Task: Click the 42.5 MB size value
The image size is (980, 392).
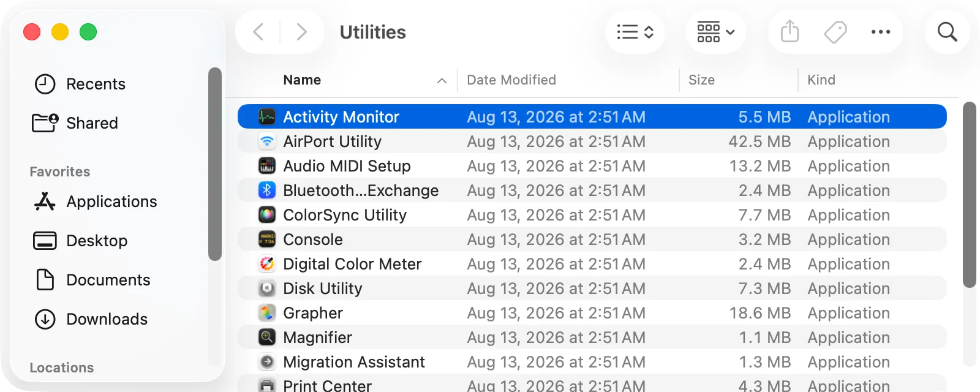Action: click(759, 141)
